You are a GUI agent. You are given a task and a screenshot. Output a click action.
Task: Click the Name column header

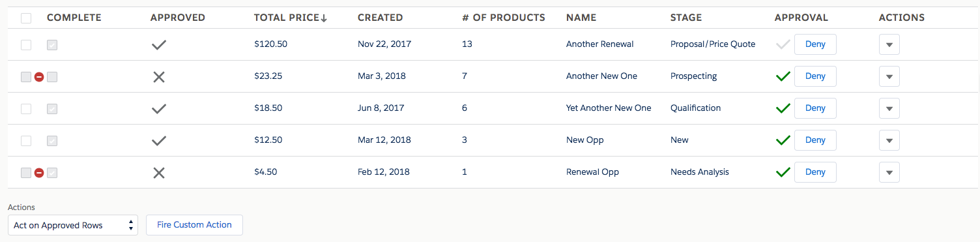pos(581,18)
